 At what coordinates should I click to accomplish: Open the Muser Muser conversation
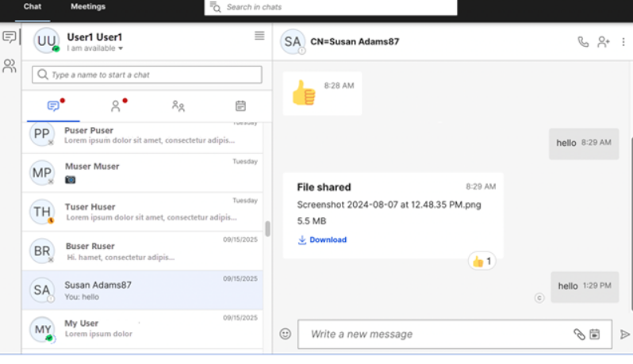pyautogui.click(x=143, y=173)
